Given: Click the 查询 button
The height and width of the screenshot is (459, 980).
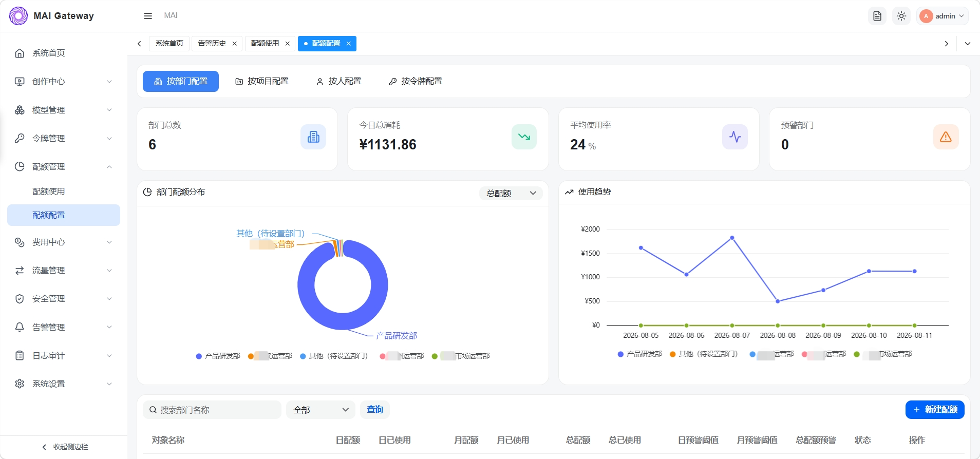Looking at the screenshot, I should (375, 410).
